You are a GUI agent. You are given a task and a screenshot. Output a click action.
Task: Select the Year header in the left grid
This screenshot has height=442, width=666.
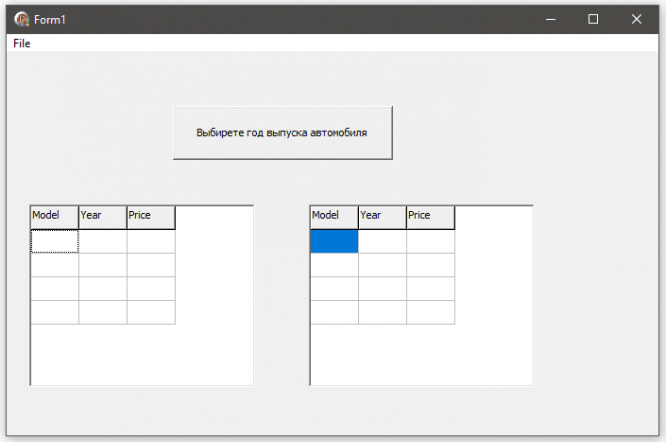[x=103, y=217]
